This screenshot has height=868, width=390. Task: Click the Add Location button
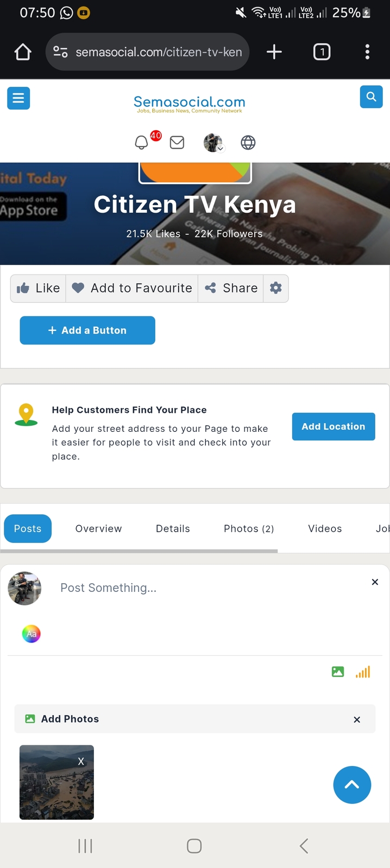coord(334,426)
